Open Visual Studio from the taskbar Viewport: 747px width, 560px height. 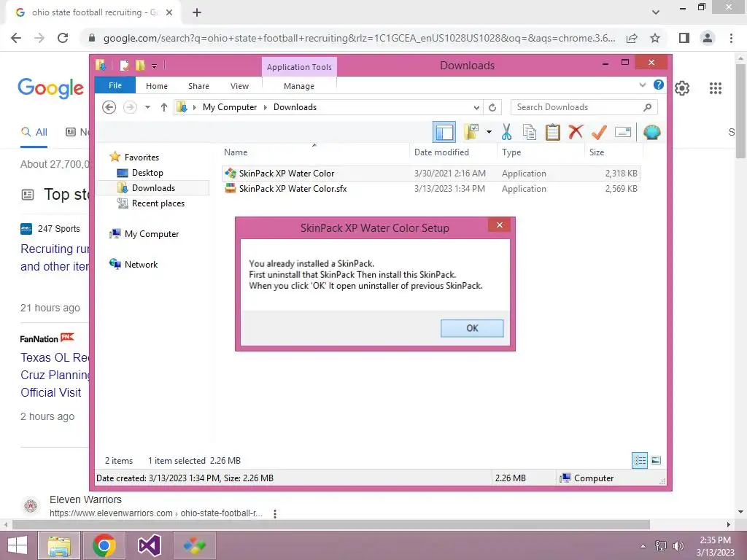(x=149, y=545)
